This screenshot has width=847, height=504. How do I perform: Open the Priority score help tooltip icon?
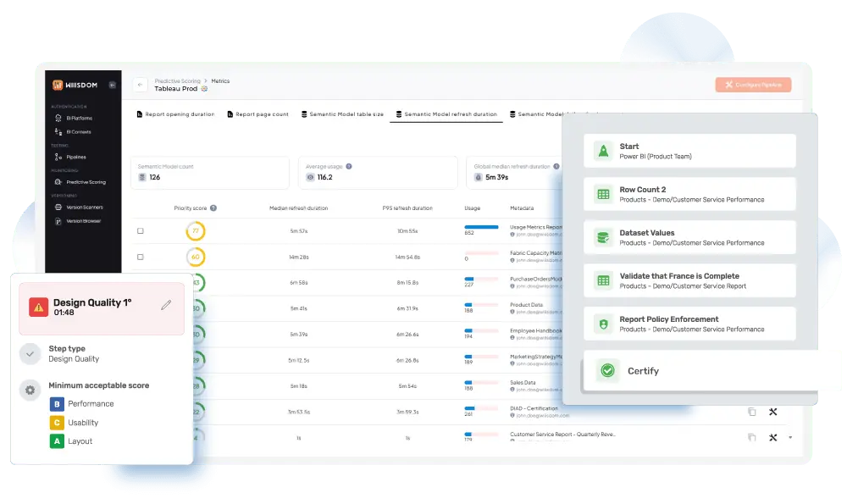(213, 208)
